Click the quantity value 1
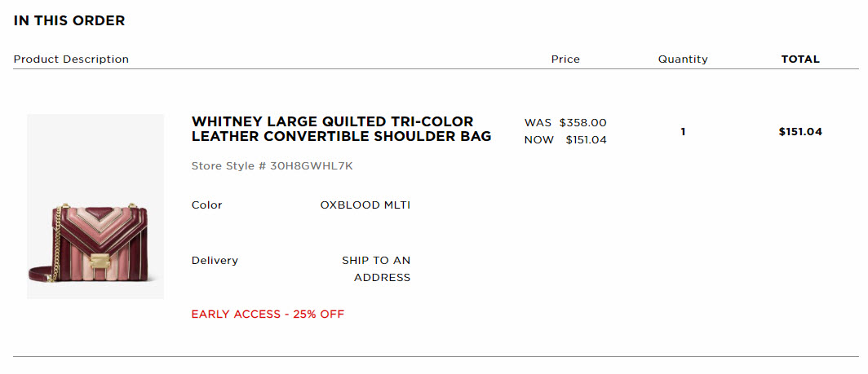This screenshot has height=374, width=868. 683,132
